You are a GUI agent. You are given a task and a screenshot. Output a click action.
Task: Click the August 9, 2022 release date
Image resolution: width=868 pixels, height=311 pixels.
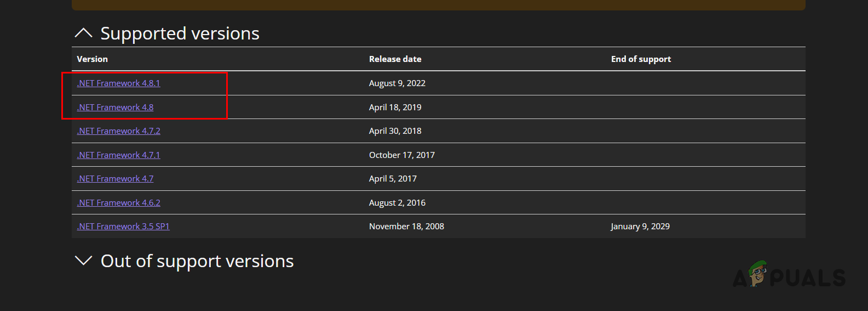point(397,83)
